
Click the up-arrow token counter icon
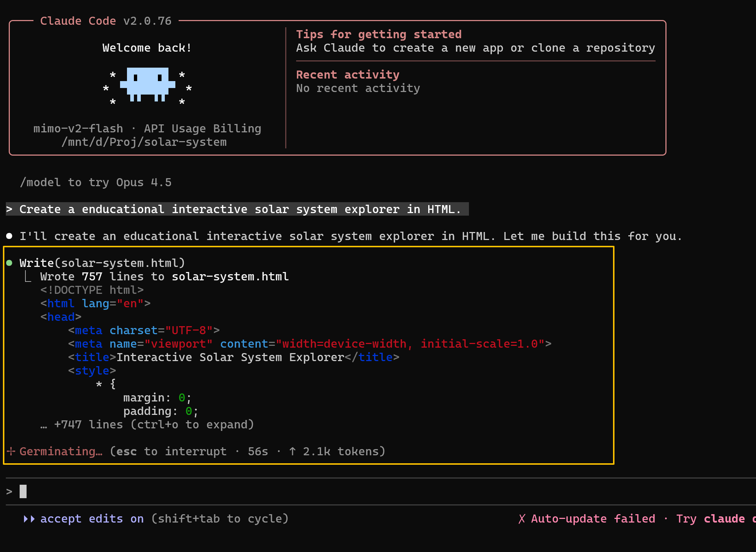[x=293, y=451]
